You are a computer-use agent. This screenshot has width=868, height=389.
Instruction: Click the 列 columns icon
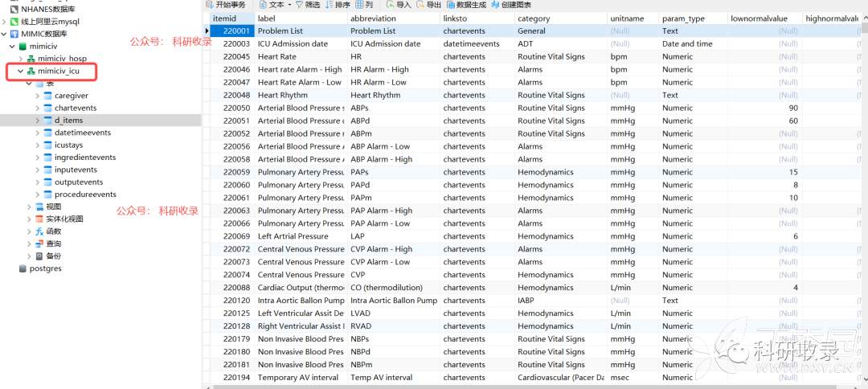[358, 5]
